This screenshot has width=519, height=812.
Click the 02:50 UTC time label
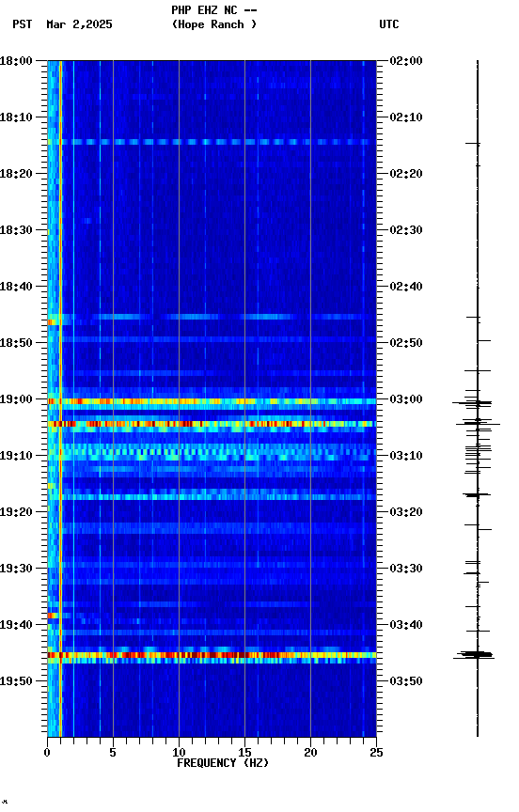(406, 343)
